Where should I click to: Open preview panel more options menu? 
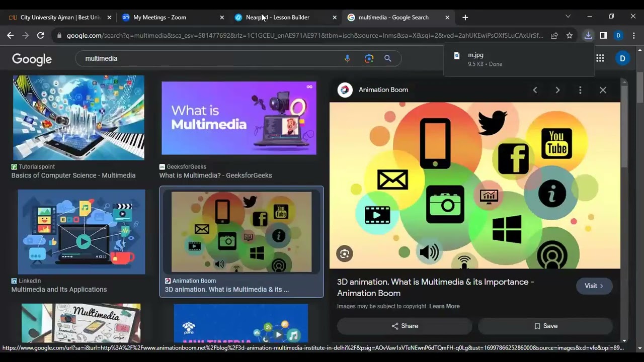[x=580, y=90]
